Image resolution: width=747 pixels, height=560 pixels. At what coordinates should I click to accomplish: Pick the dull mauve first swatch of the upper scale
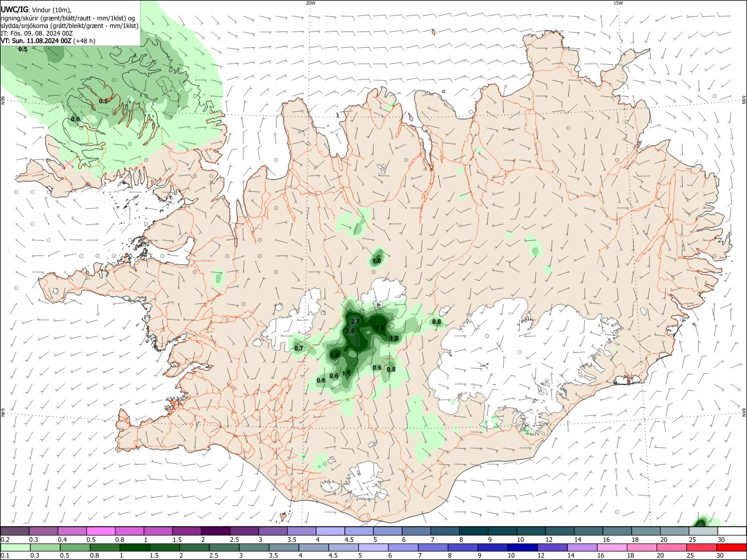(15, 531)
